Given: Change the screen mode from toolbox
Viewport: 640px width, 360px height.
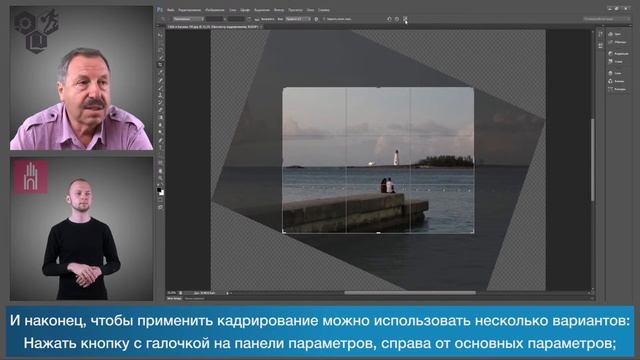Looking at the screenshot, I should 160,207.
